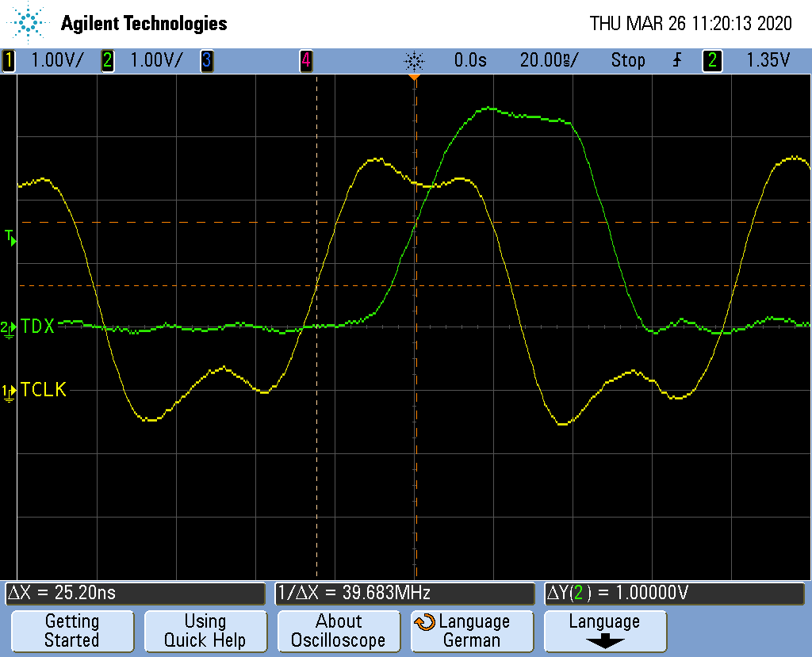Open the Using Quick Help softkey
The height and width of the screenshot is (657, 812).
point(205,632)
